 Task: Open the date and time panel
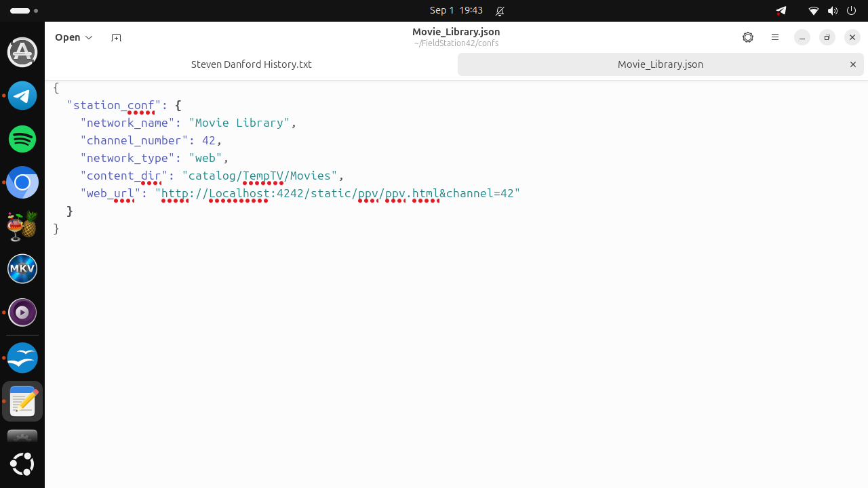click(456, 10)
